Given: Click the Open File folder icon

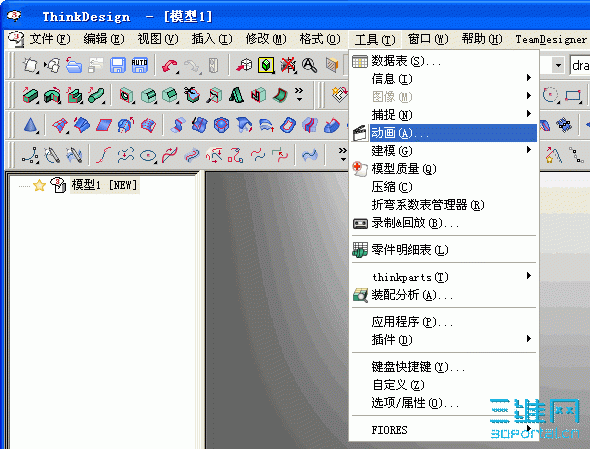Looking at the screenshot, I should coord(74,65).
